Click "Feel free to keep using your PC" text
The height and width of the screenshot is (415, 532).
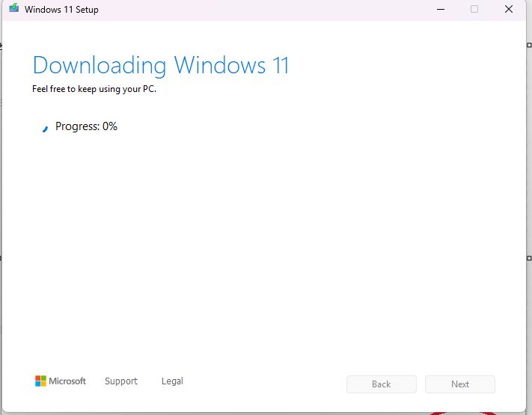tap(94, 89)
